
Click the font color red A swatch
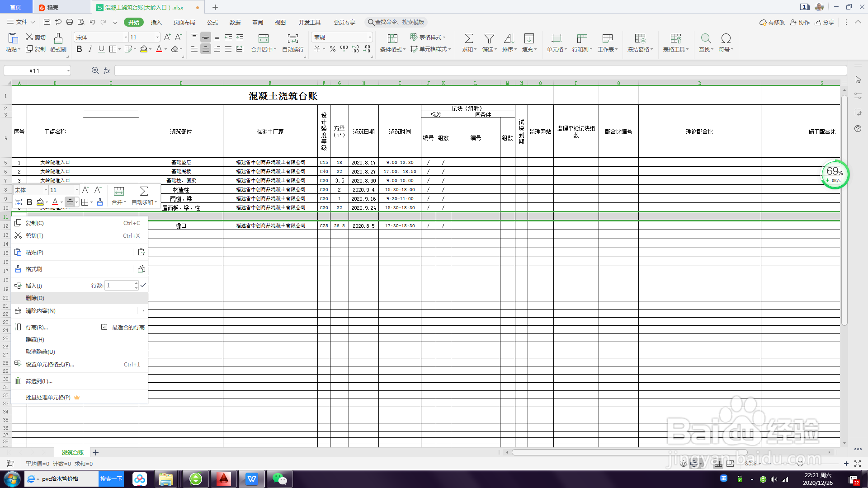pos(159,49)
